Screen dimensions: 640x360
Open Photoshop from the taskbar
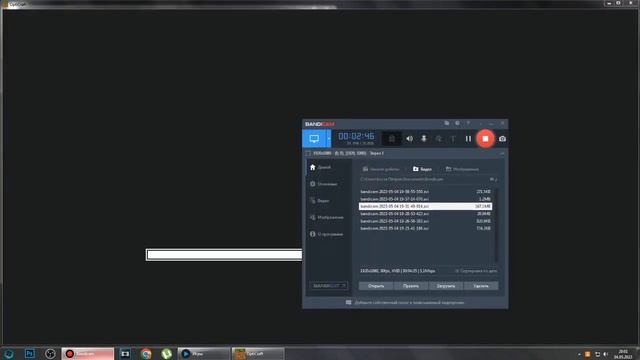tap(29, 354)
